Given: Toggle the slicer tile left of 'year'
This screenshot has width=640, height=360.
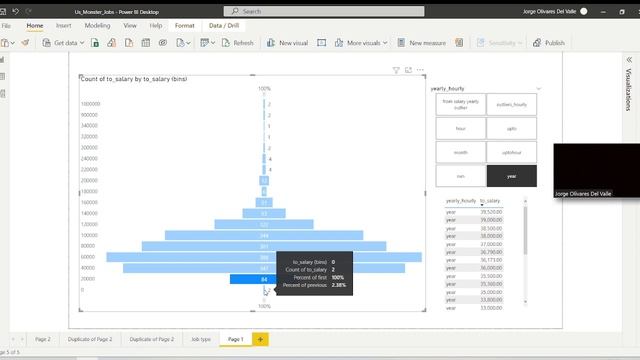Looking at the screenshot, I should [x=460, y=176].
